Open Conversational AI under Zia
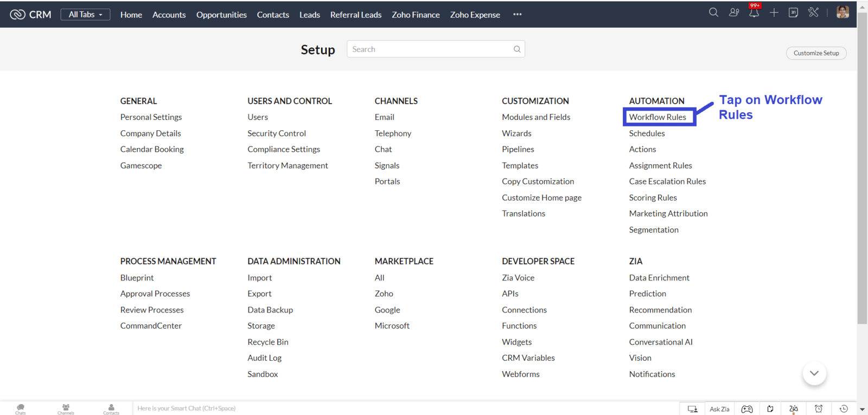The height and width of the screenshot is (415, 868). point(661,342)
